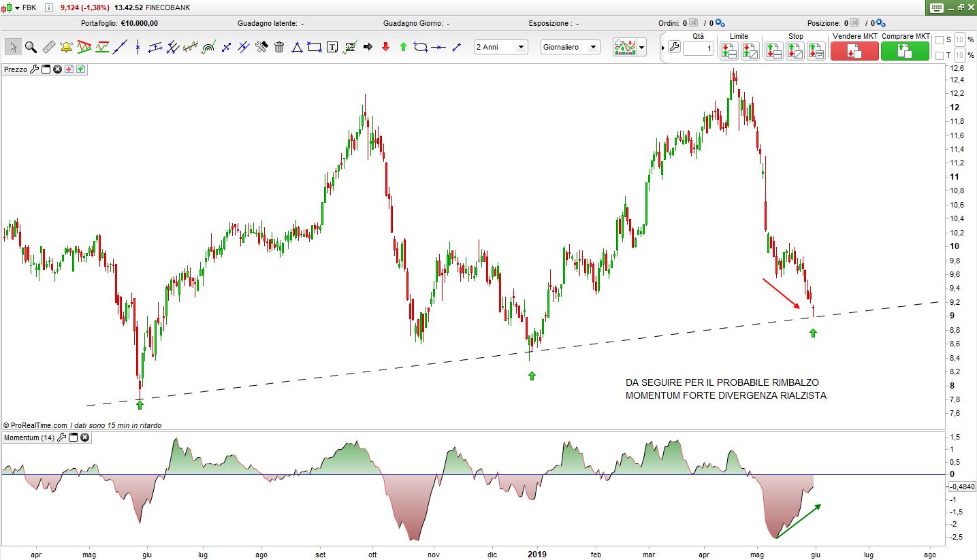Select the red down arrow drawing tool
The width and height of the screenshot is (977, 560).
[x=385, y=47]
